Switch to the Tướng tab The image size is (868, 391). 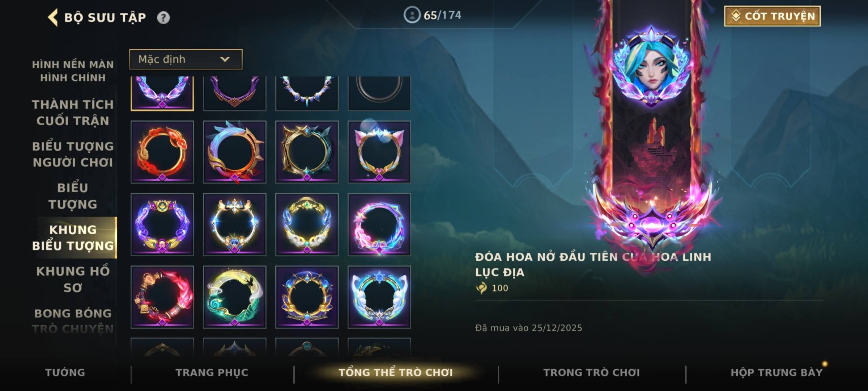(x=65, y=373)
